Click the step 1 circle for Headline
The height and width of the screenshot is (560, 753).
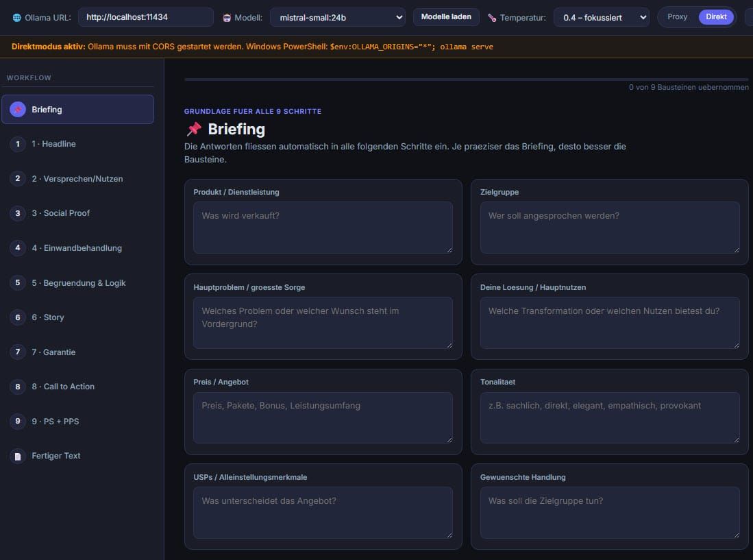(18, 144)
